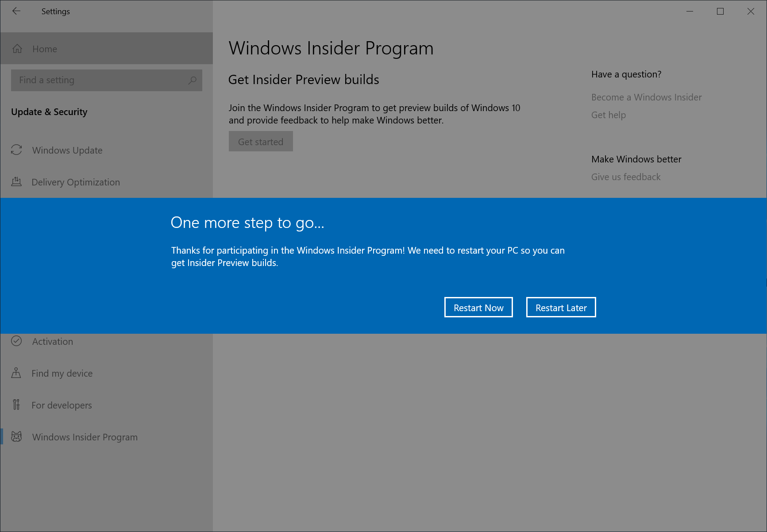Click the Activation checkmark icon
Viewport: 767px width, 532px height.
click(16, 341)
